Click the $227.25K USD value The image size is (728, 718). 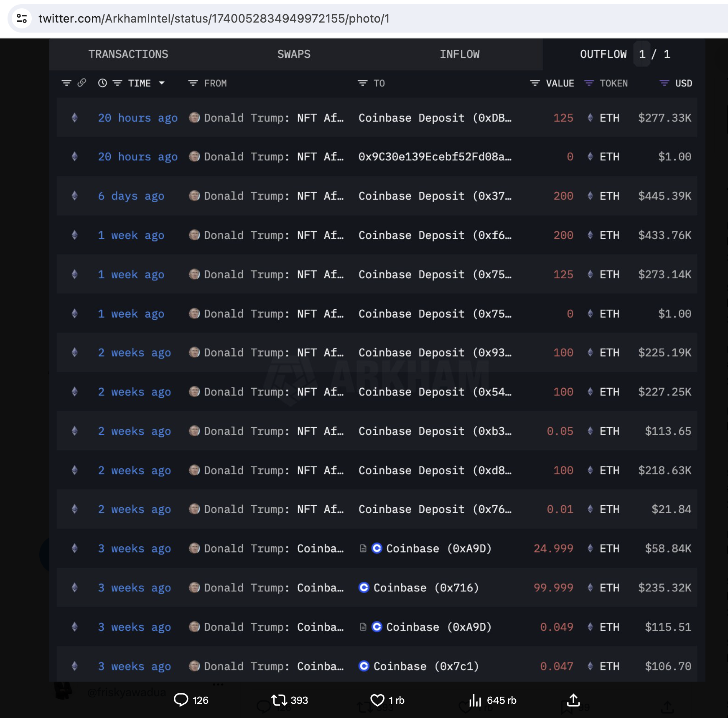(x=665, y=392)
